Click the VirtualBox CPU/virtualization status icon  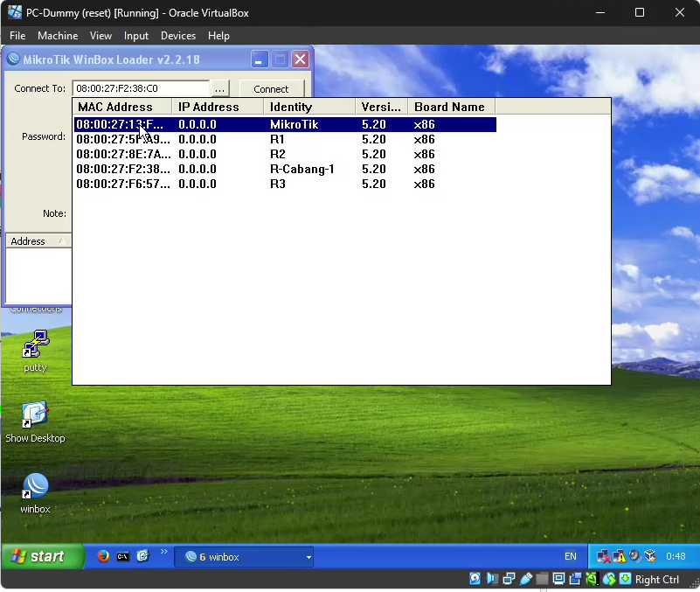[592, 579]
